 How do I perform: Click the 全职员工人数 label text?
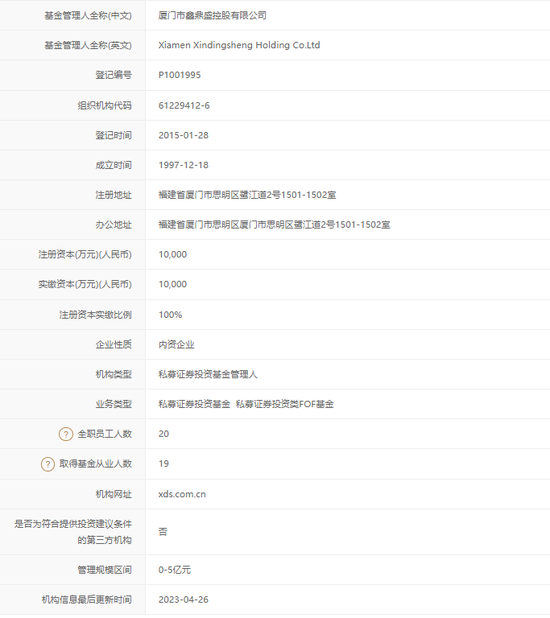pyautogui.click(x=104, y=434)
